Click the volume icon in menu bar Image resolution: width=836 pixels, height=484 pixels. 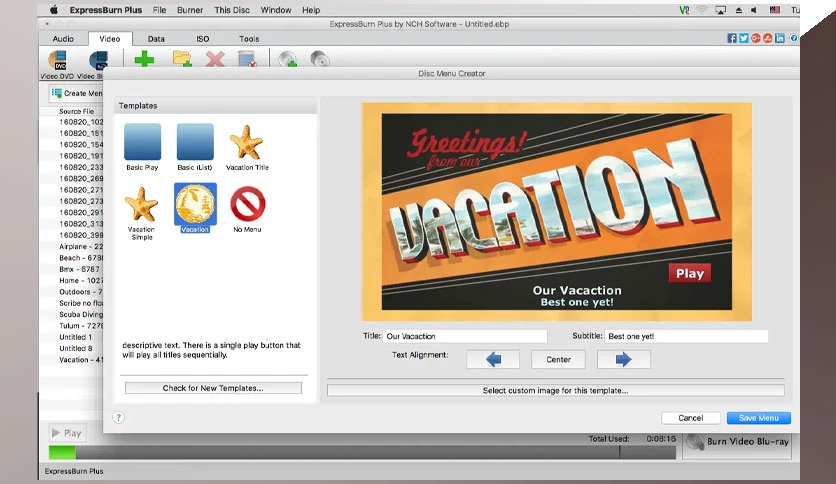click(754, 10)
